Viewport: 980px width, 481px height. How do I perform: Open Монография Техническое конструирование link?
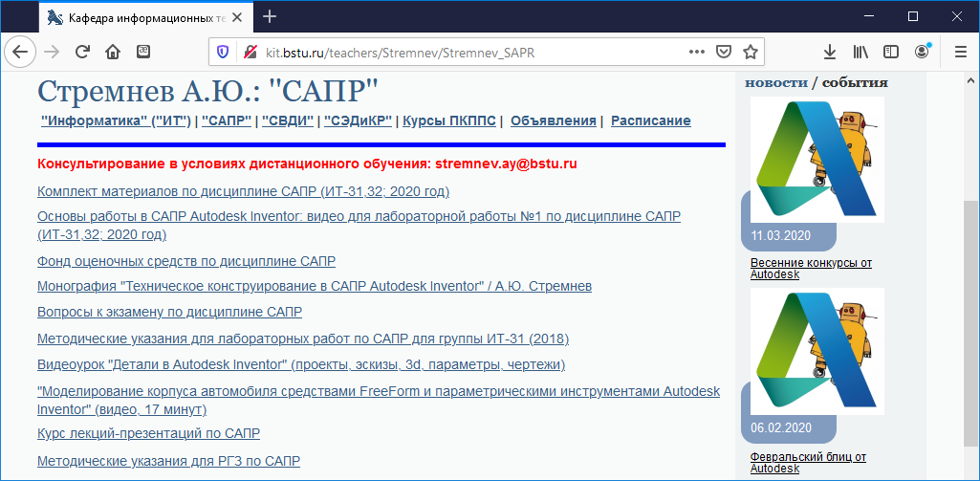tap(315, 286)
